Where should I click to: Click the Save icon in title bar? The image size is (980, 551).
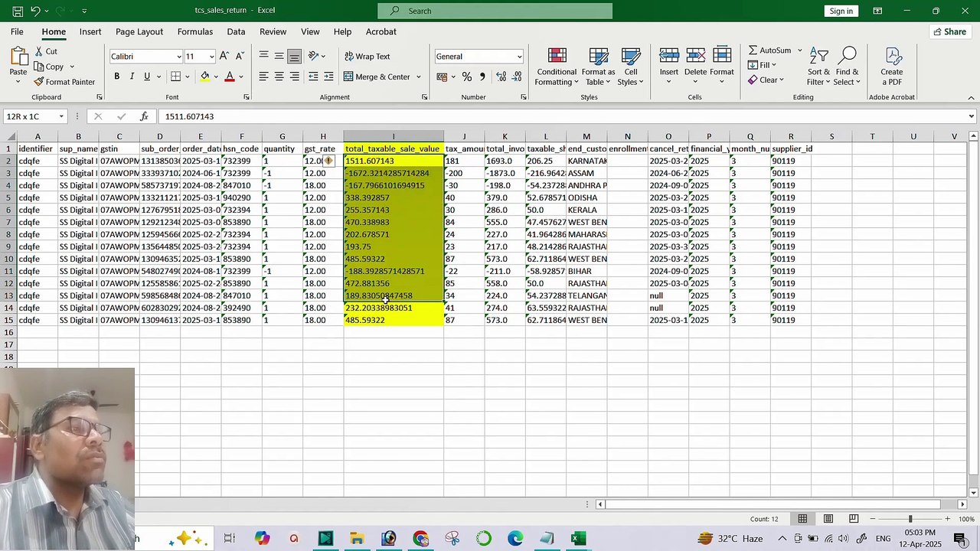pos(17,11)
